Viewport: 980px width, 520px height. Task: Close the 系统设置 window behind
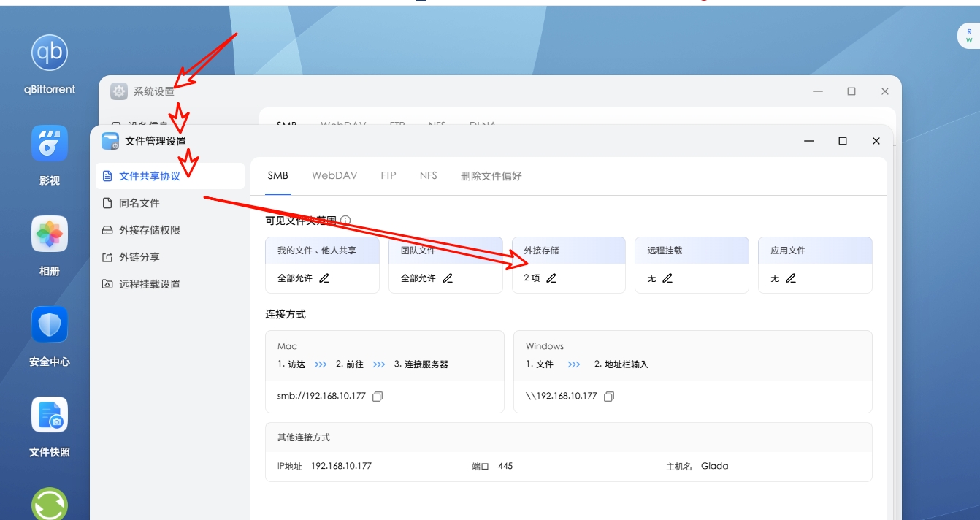point(885,91)
